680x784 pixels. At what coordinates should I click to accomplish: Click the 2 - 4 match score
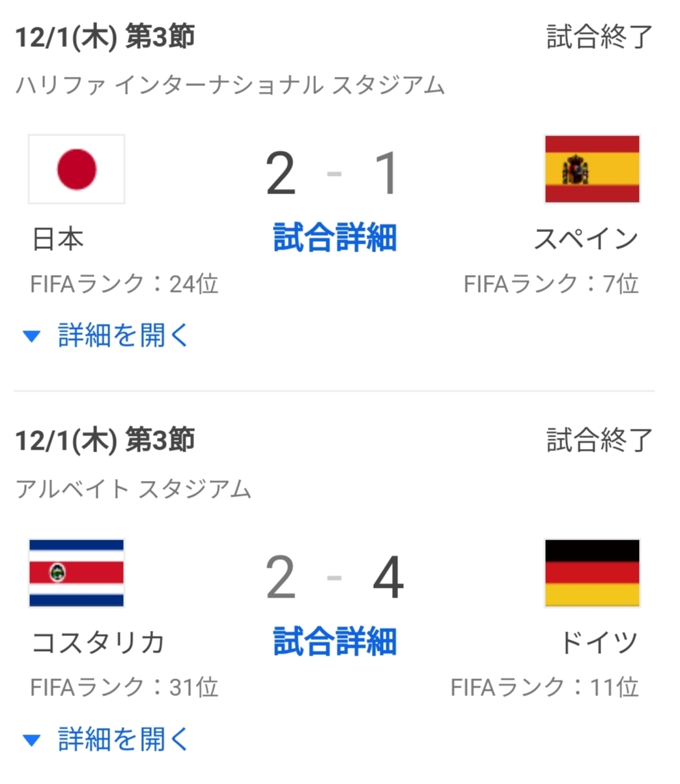pyautogui.click(x=334, y=577)
